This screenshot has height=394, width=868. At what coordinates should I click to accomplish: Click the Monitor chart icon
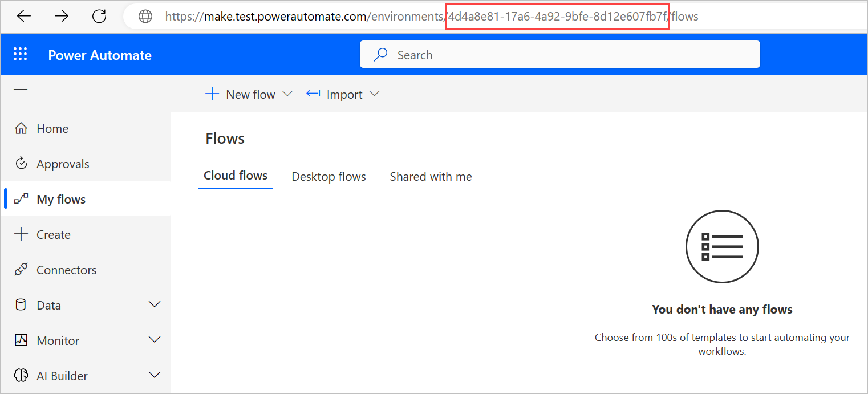[21, 340]
